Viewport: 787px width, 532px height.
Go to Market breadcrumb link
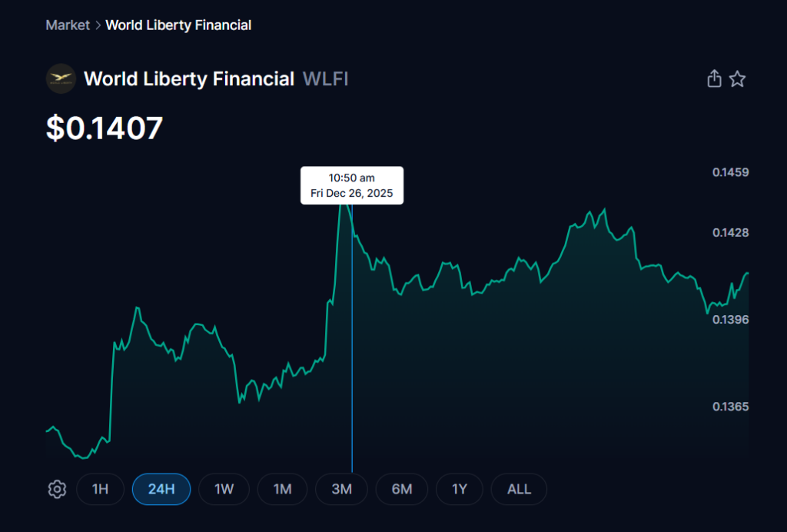[68, 25]
